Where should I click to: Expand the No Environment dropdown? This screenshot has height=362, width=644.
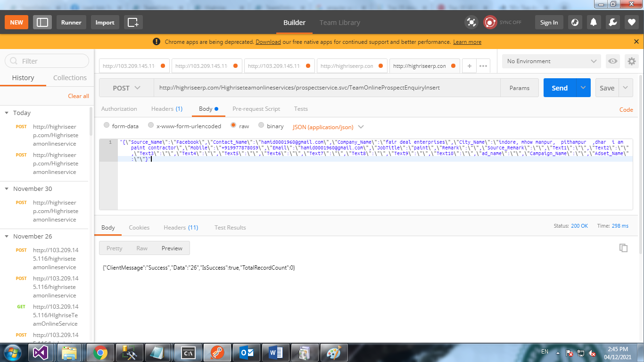(x=551, y=61)
